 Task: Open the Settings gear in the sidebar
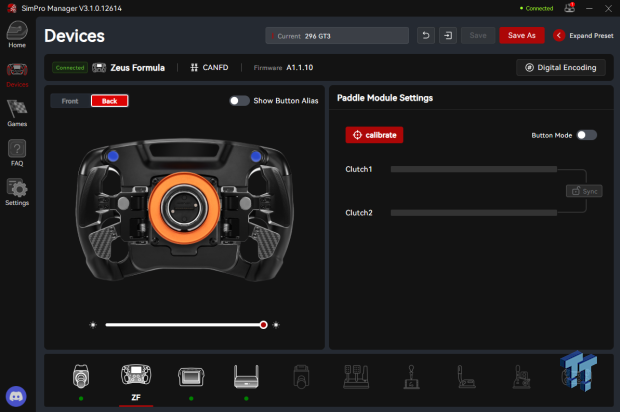click(17, 192)
